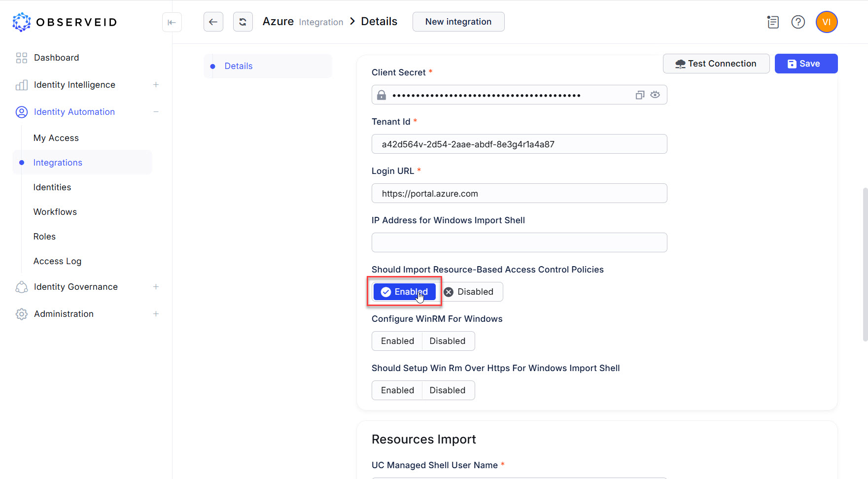Image resolution: width=868 pixels, height=479 pixels.
Task: Click the ObserveID logo
Action: 65,22
